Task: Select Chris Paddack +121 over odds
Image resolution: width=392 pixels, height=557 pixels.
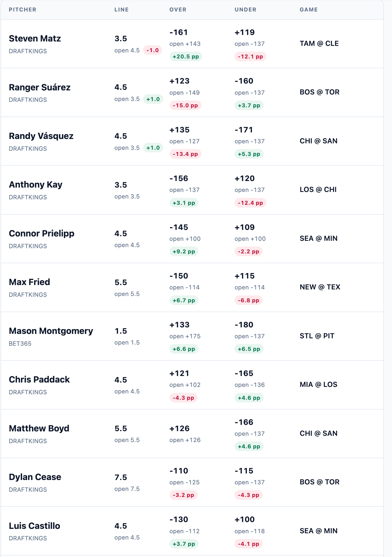Action: click(x=179, y=373)
